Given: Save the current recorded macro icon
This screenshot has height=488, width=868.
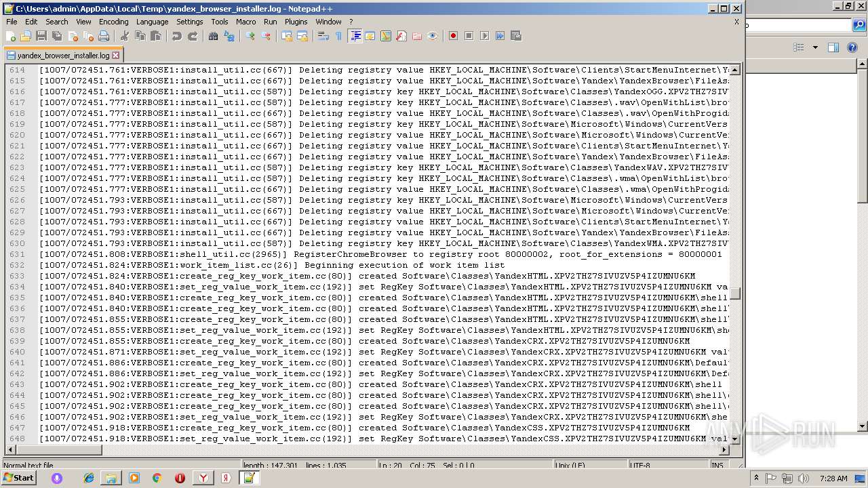Looking at the screenshot, I should [515, 36].
